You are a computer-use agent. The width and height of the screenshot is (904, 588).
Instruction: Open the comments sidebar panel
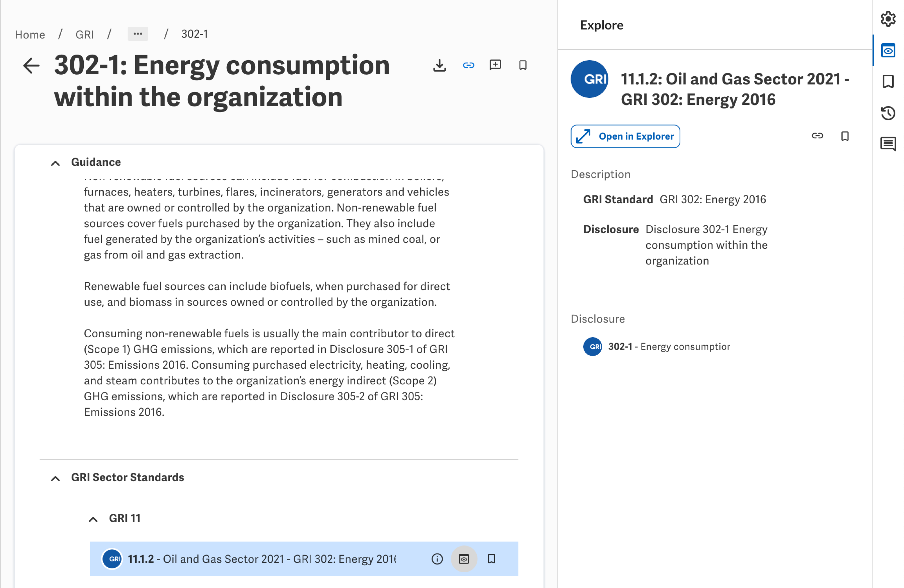pos(888,144)
